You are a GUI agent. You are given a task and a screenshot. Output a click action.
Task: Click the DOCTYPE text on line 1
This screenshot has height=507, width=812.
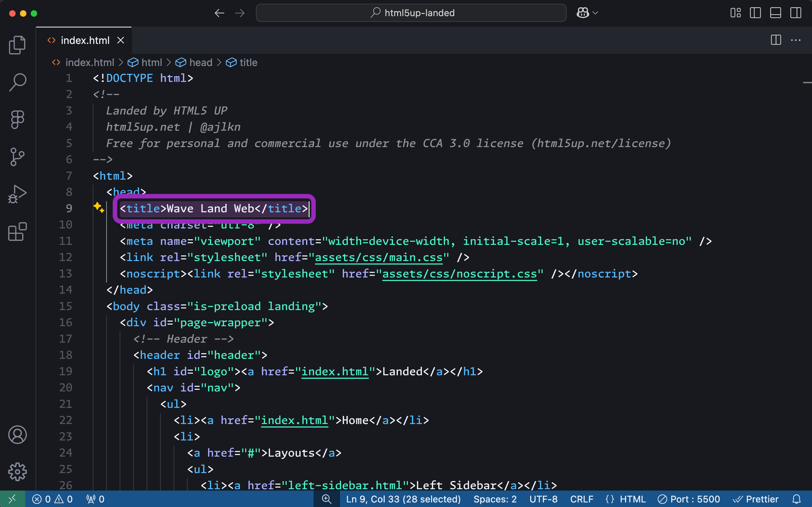129,78
